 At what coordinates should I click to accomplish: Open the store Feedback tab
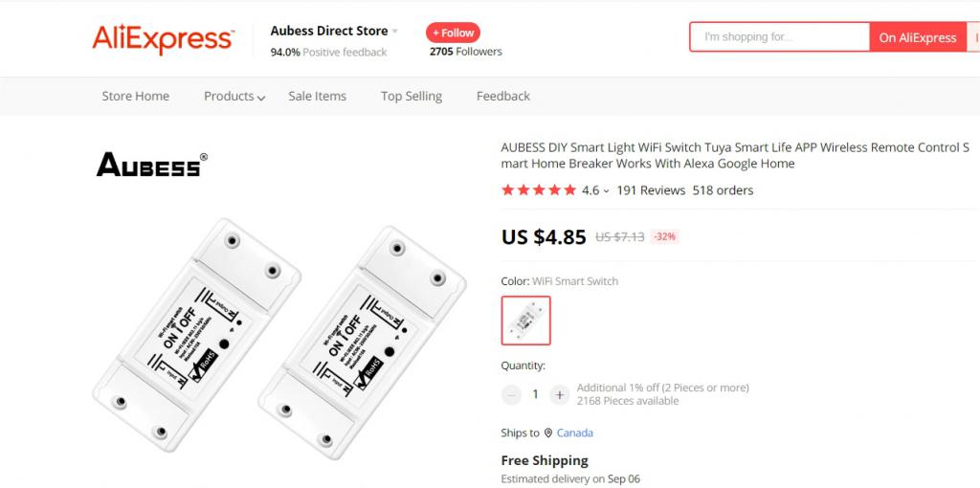503,96
